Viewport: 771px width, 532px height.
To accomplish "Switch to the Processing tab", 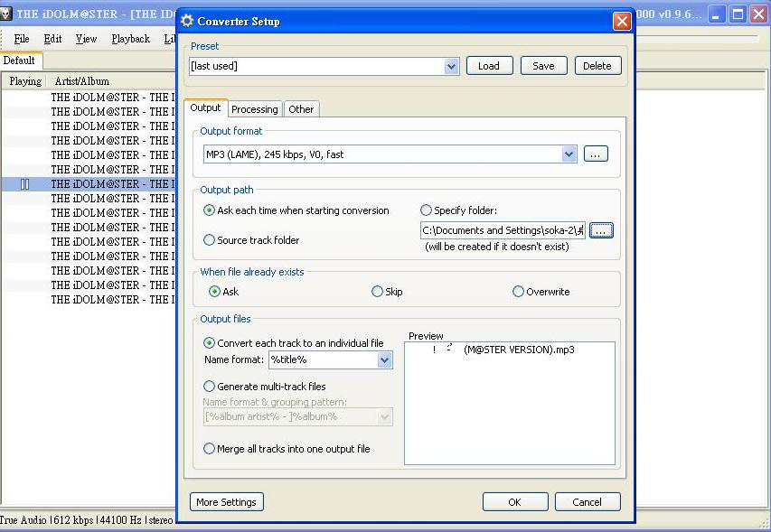I will [254, 109].
